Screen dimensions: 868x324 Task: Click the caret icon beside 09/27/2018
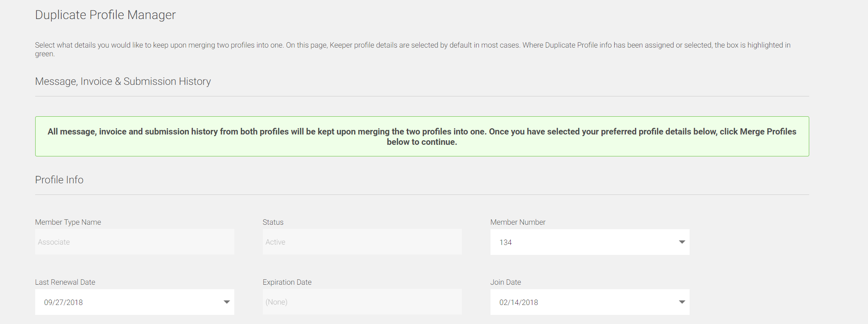(226, 302)
